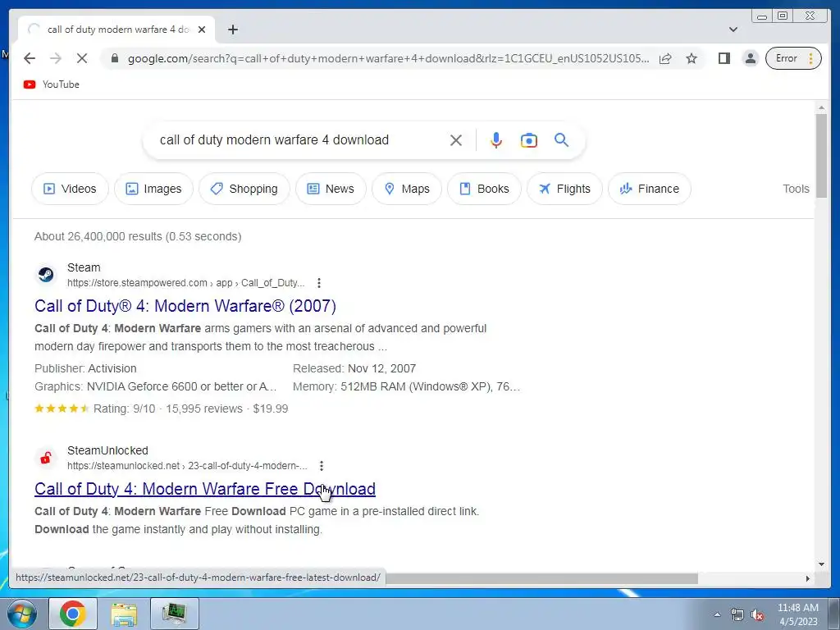Click the horizontal scrollbar thumb

[x=541, y=578]
